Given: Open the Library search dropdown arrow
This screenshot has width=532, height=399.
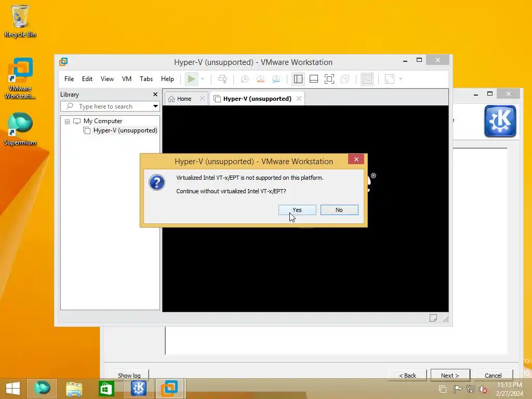Looking at the screenshot, I should tap(155, 106).
